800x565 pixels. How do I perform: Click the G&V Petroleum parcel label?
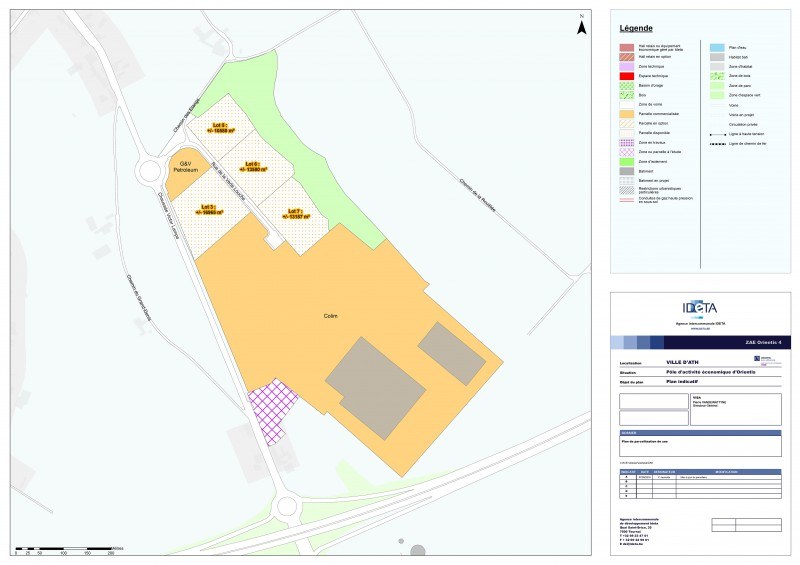[x=186, y=166]
